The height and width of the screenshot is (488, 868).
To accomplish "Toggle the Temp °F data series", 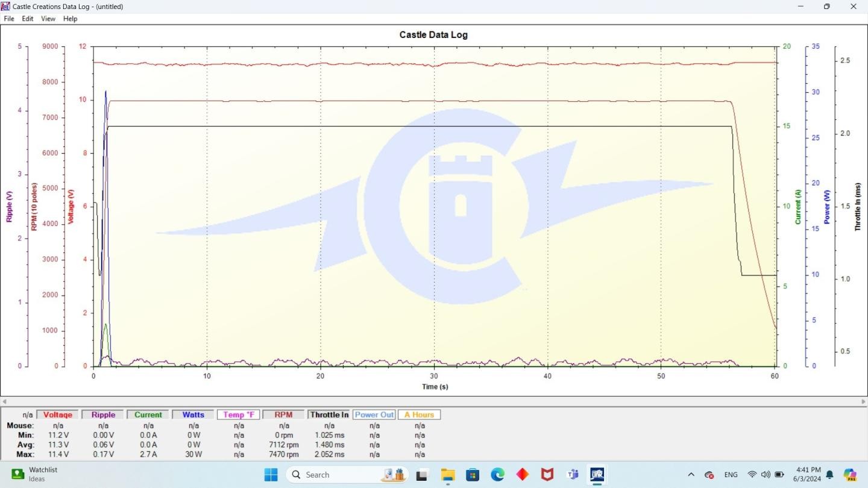I will [x=239, y=414].
